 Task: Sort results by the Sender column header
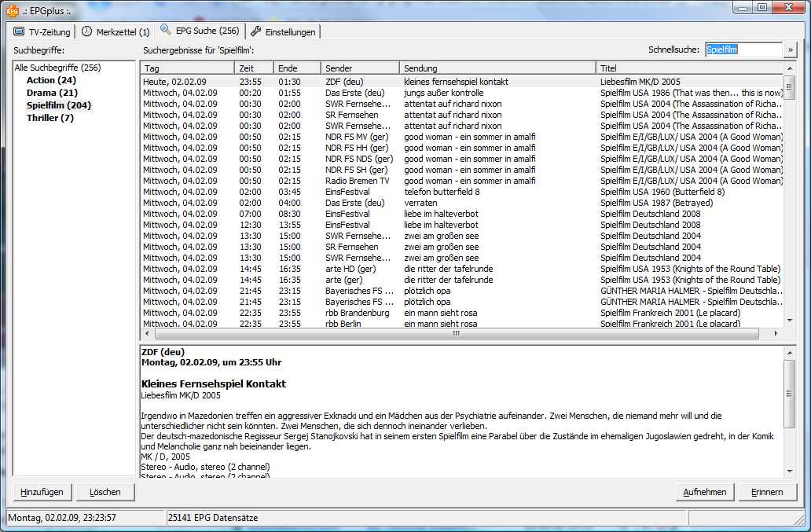(359, 68)
